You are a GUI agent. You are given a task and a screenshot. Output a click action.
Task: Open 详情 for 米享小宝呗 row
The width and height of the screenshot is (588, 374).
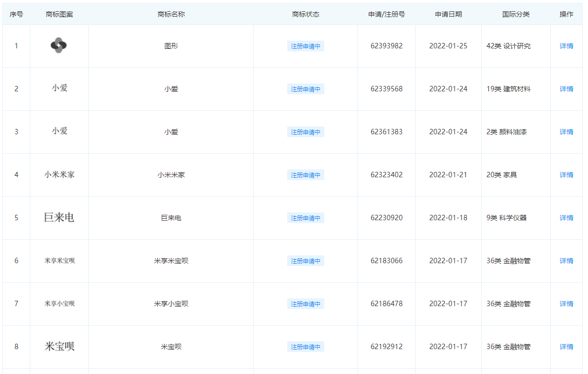click(x=567, y=304)
